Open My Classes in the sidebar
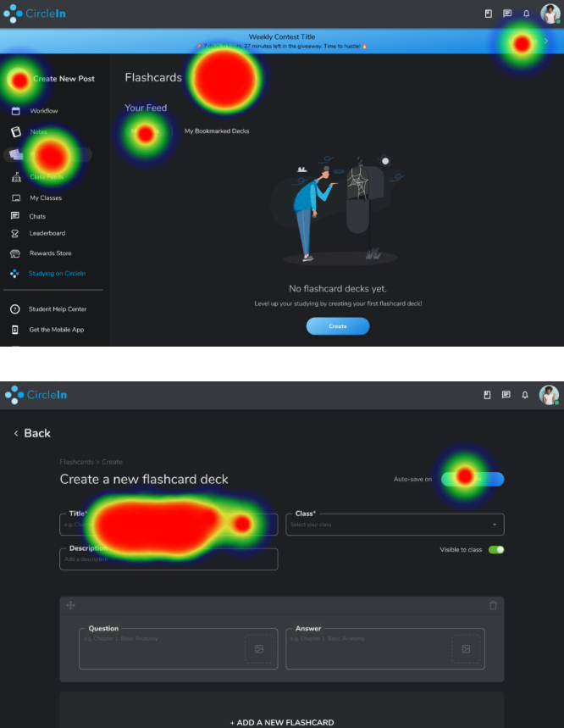This screenshot has height=728, width=564. tap(46, 197)
